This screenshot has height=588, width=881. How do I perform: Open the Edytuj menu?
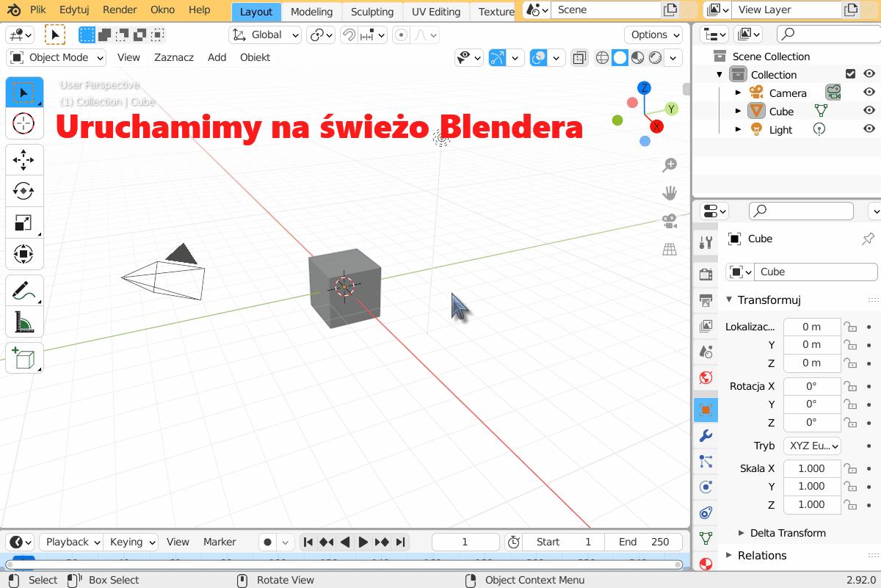coord(75,10)
